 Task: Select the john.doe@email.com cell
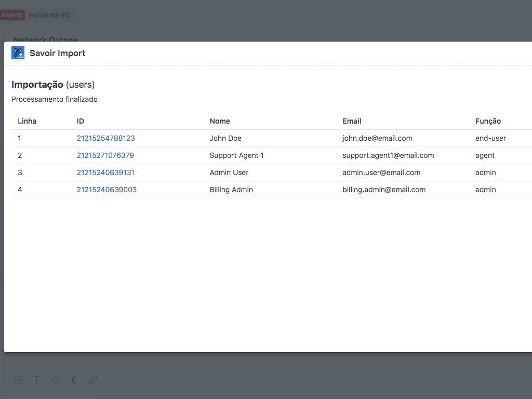point(377,138)
